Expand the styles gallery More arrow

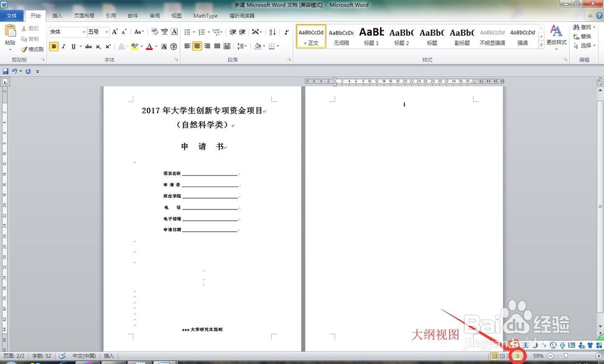[x=541, y=45]
